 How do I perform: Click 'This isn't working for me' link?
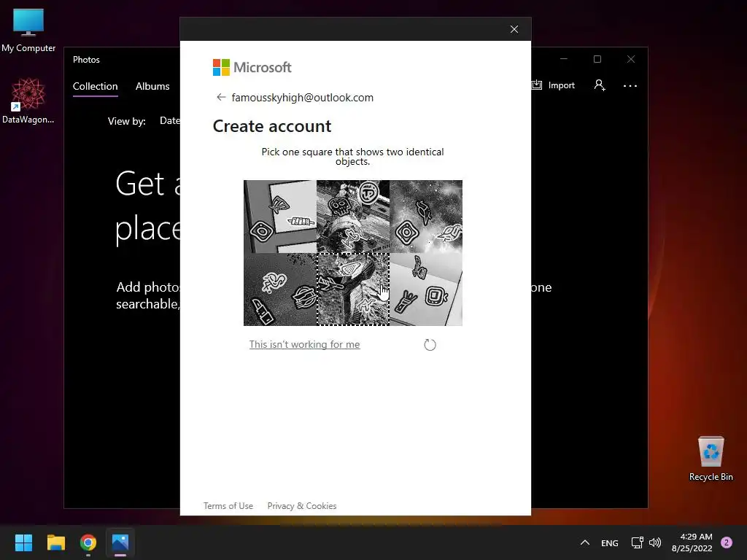click(304, 344)
